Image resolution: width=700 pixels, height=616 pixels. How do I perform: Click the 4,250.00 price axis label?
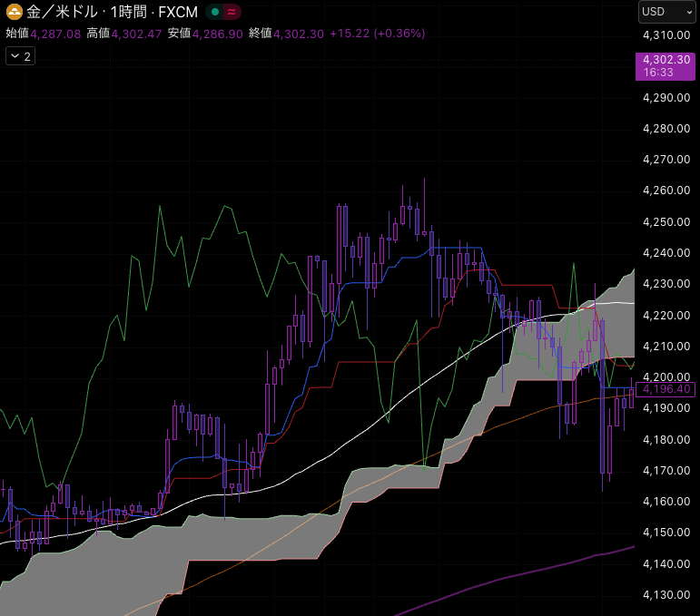click(x=666, y=222)
